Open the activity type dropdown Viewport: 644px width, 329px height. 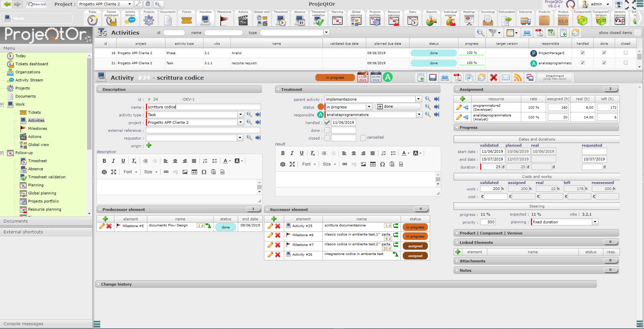coord(240,115)
